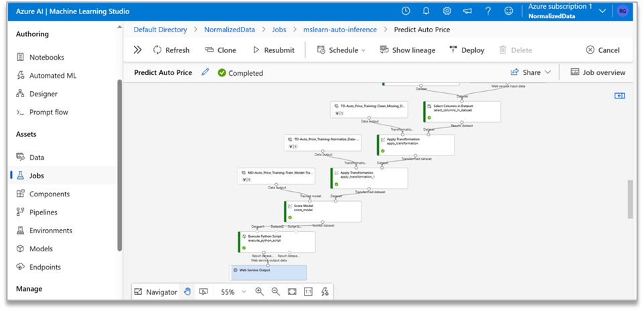This screenshot has width=644, height=311.
Task: Open Endpoints in sidebar
Action: click(x=39, y=267)
